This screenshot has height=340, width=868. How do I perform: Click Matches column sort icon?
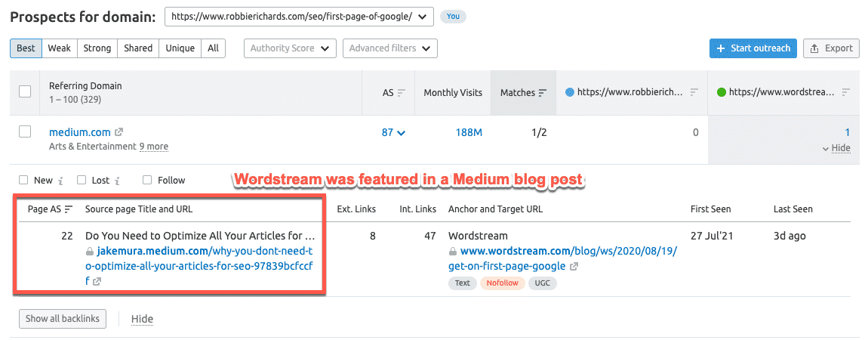[x=542, y=93]
